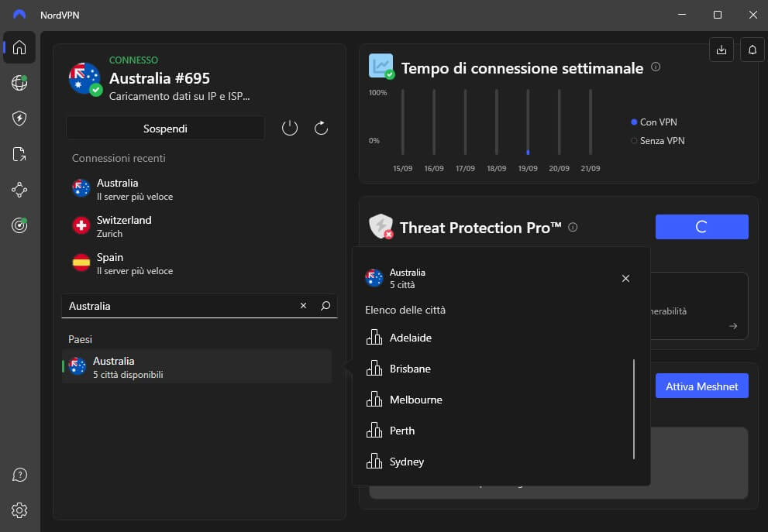
Task: Click info icon beside Threat Protection Pro
Action: point(573,227)
